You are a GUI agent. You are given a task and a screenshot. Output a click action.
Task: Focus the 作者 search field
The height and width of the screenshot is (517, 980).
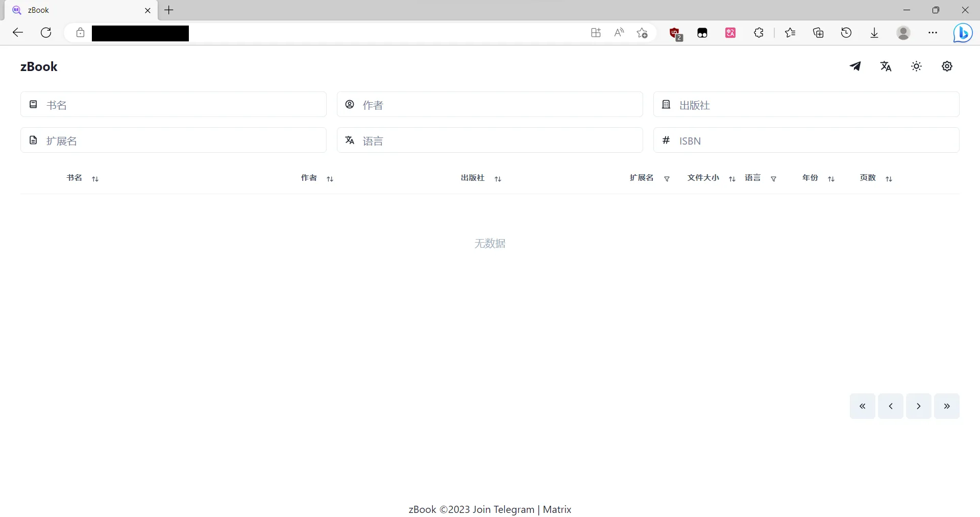tap(490, 105)
